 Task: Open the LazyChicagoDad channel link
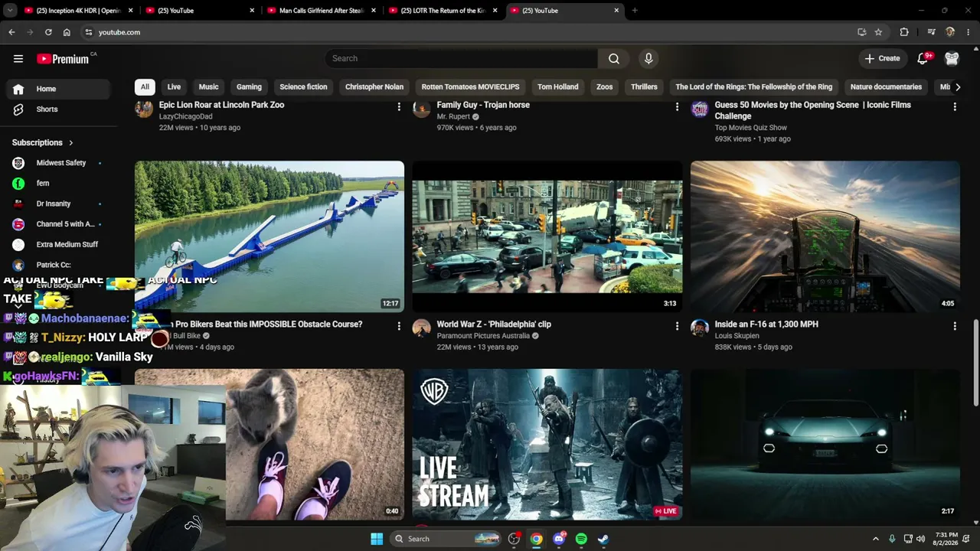coord(186,116)
